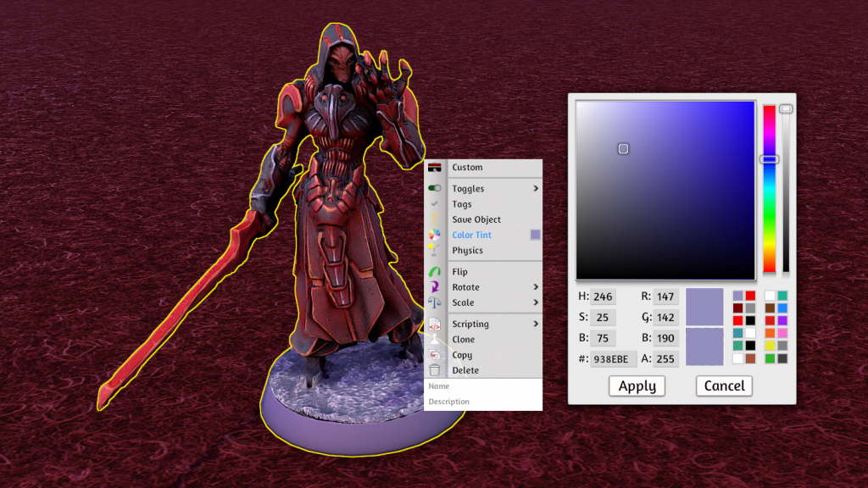Viewport: 868px width, 488px height.
Task: Click the purple Rotate arrow icon
Action: point(435,287)
